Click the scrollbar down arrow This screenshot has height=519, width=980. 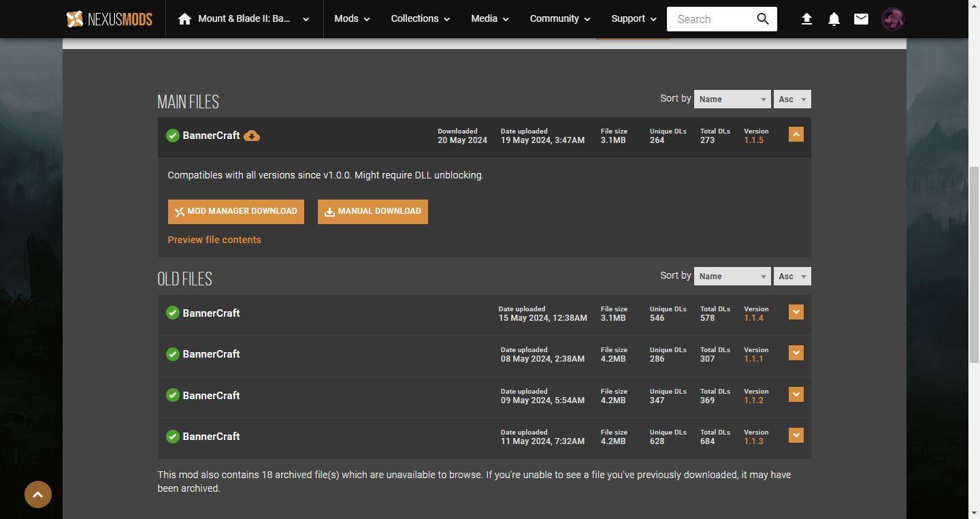click(974, 512)
